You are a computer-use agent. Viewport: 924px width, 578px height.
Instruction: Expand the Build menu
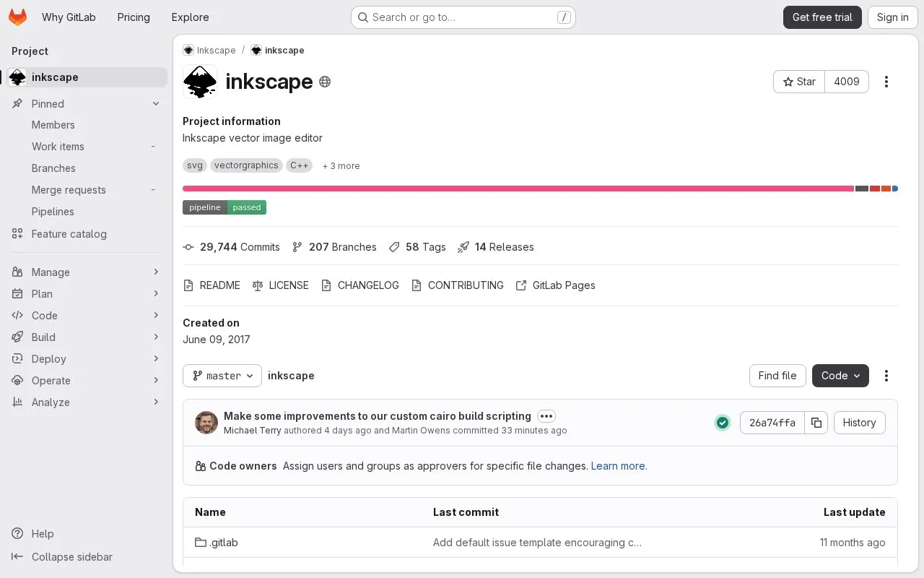tap(87, 337)
